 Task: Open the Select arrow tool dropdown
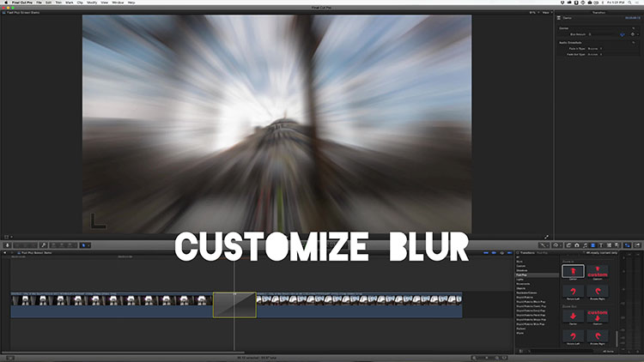point(85,245)
